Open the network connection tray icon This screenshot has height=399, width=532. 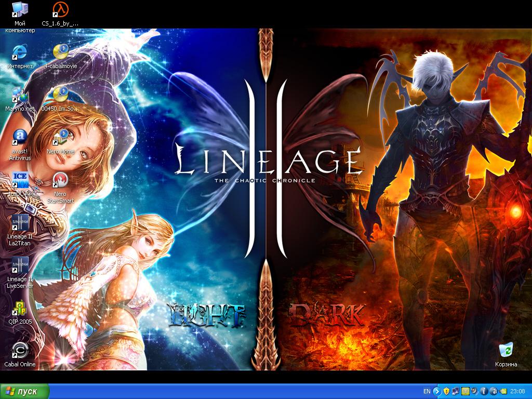click(x=456, y=391)
